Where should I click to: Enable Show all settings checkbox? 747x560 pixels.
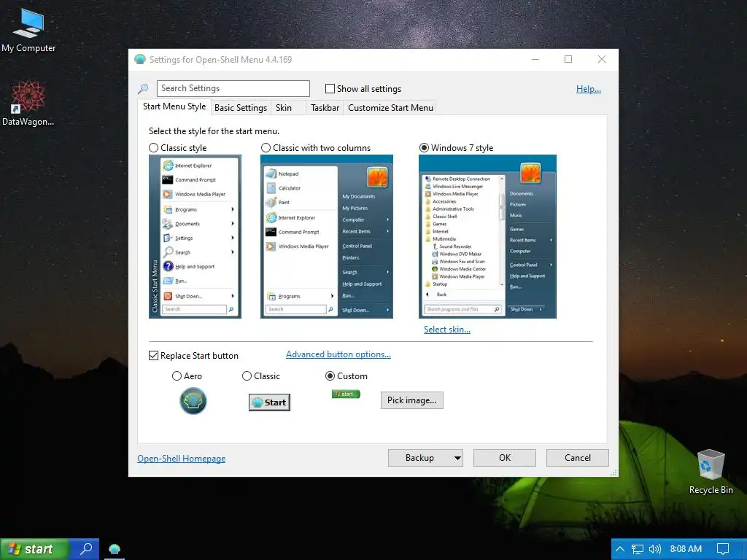[330, 88]
